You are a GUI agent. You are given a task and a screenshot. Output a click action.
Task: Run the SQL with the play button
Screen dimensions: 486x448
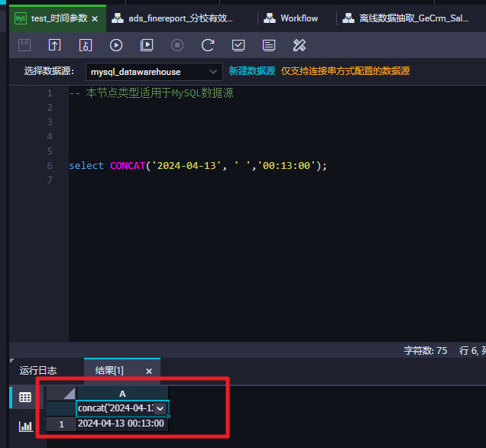116,45
